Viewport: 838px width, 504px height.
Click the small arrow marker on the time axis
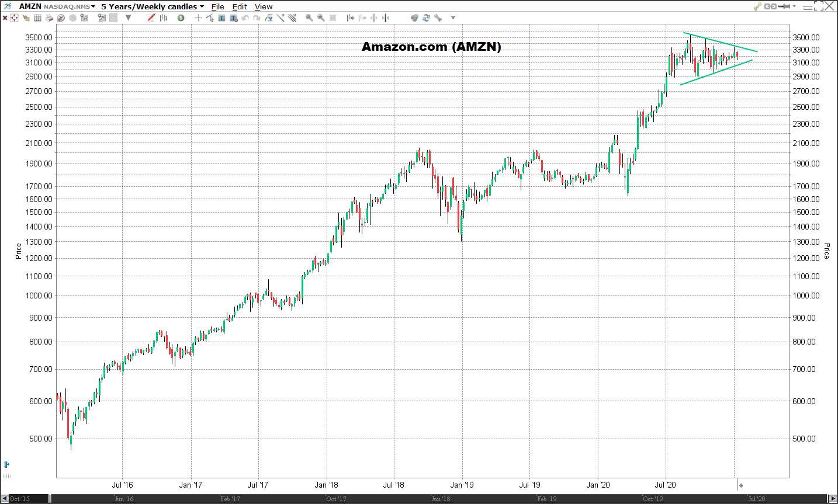pyautogui.click(x=740, y=485)
